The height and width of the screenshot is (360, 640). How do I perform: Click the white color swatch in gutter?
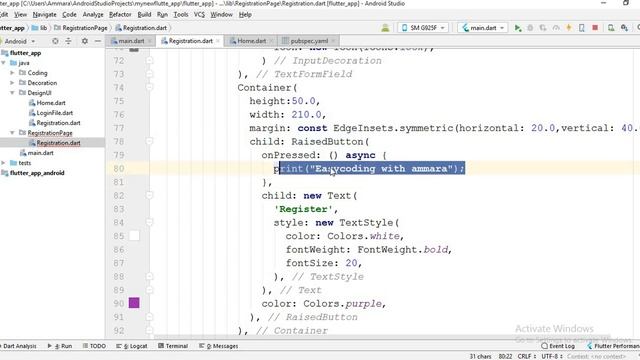[x=134, y=236]
